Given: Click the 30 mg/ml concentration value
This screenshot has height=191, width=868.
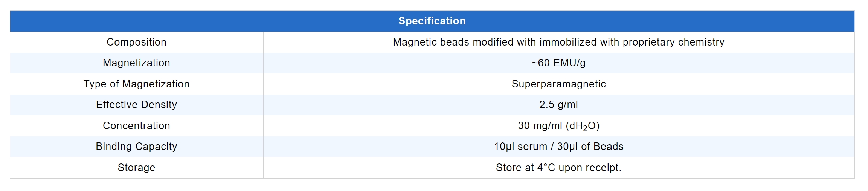Looking at the screenshot, I should click(x=540, y=126).
